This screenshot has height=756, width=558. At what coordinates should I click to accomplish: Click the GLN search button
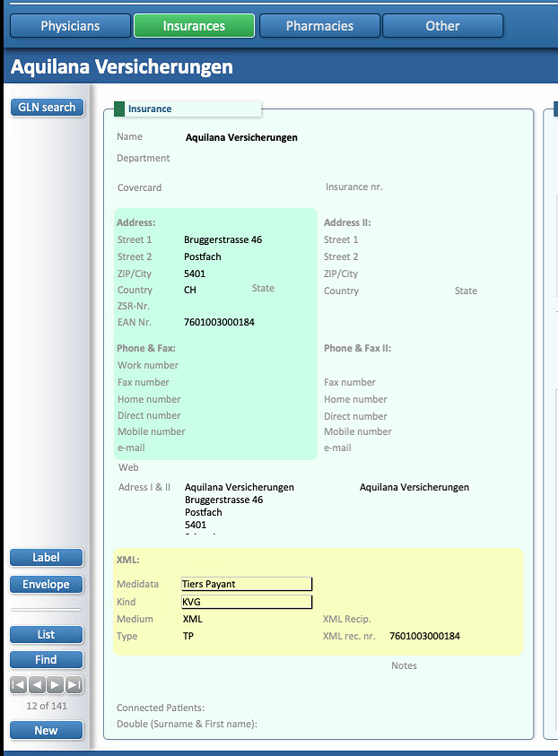click(x=47, y=107)
